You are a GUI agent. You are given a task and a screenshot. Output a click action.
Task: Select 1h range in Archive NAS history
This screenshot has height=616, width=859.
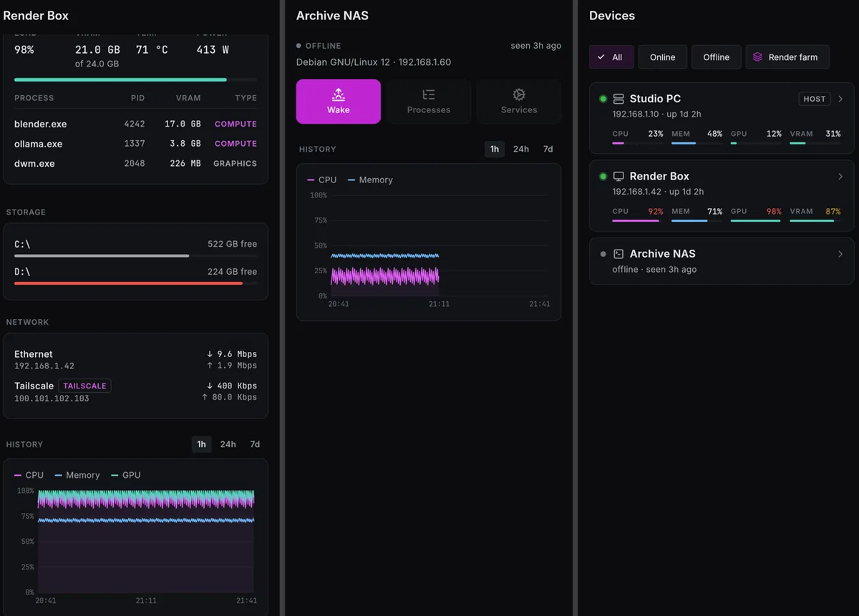point(494,149)
